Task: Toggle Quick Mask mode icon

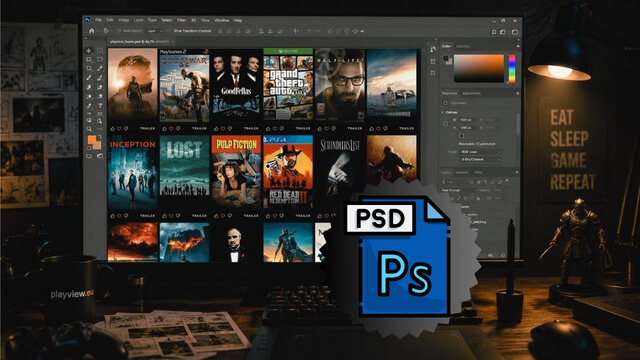Action: pyautogui.click(x=89, y=156)
